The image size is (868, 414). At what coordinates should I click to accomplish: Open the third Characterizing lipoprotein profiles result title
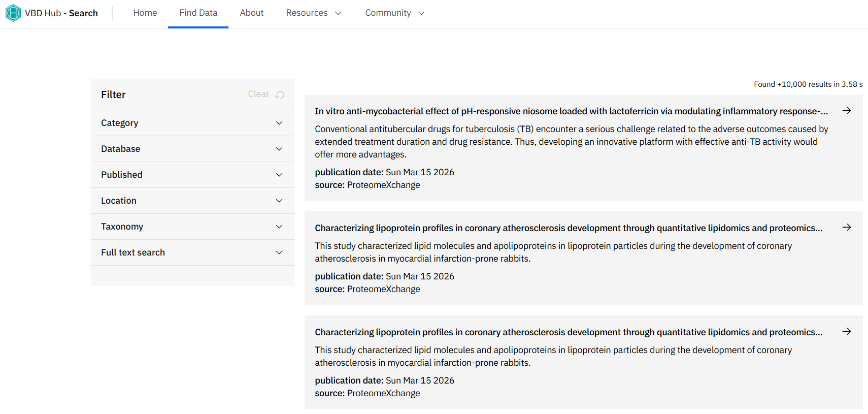click(x=569, y=332)
